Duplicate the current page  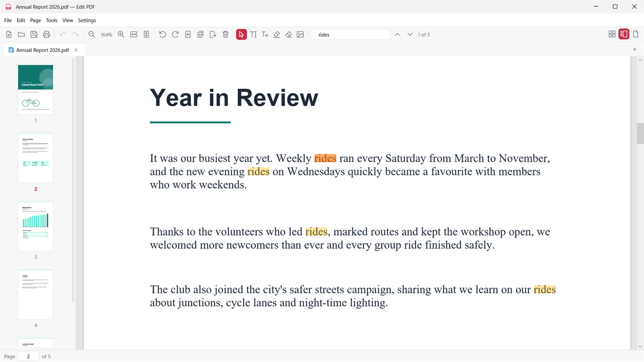200,34
